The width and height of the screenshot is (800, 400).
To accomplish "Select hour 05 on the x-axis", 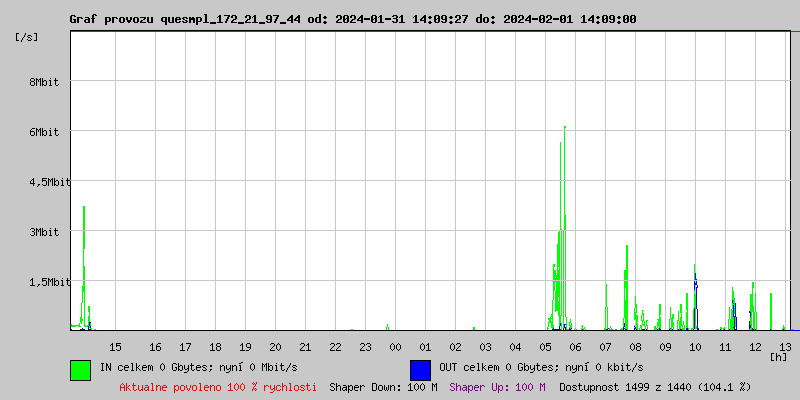I will [x=545, y=346].
